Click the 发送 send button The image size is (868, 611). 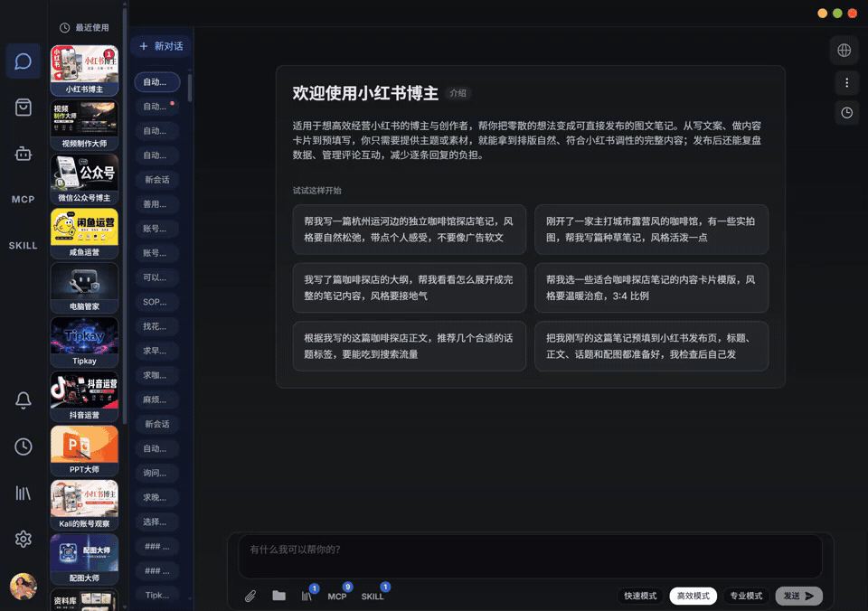[798, 596]
